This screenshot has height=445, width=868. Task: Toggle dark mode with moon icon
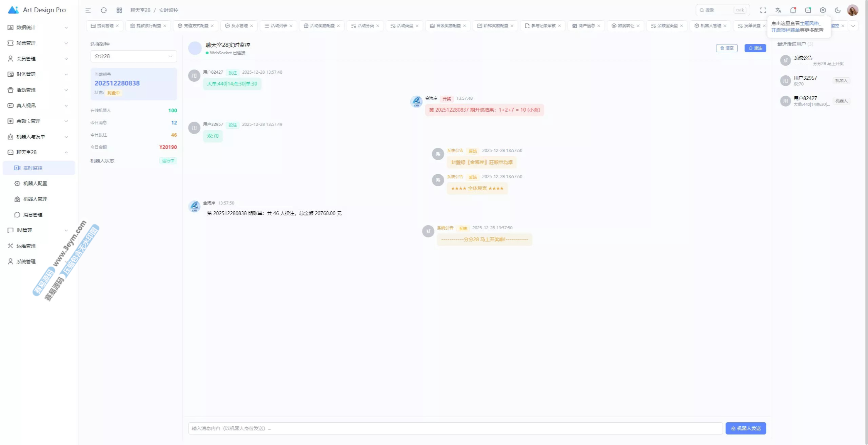[x=837, y=10]
